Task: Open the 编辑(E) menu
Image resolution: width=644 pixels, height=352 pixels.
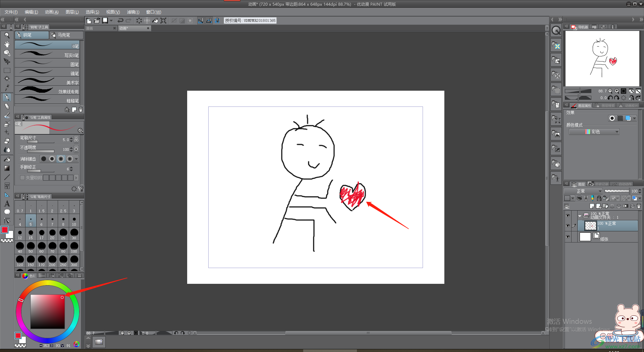Action: click(x=31, y=12)
